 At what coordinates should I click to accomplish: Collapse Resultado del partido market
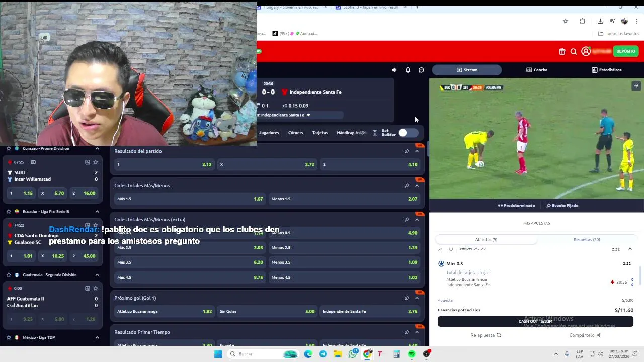point(417,151)
